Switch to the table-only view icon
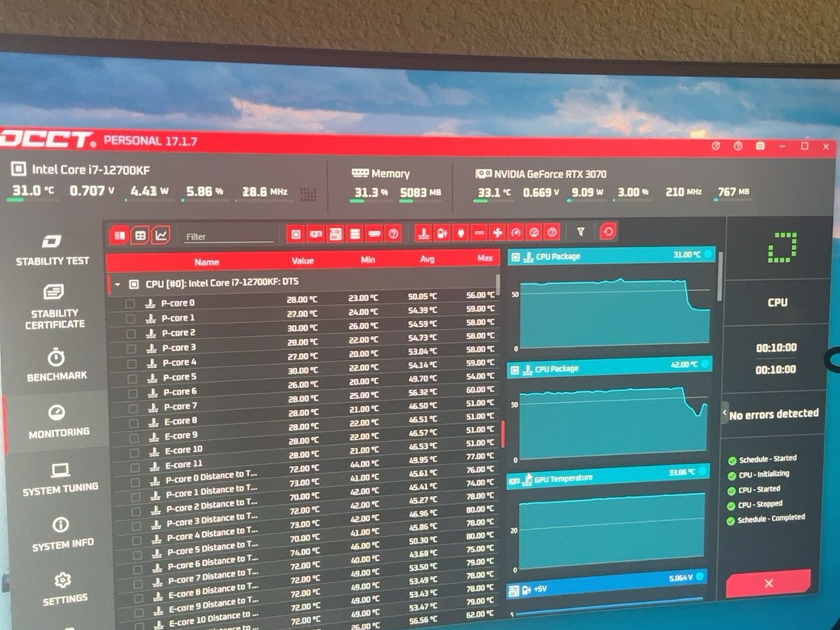Screen dimensions: 840x630 pyautogui.click(x=140, y=235)
